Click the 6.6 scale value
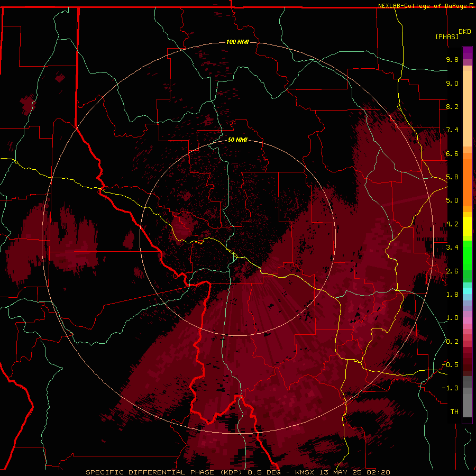The width and height of the screenshot is (476, 476). tap(452, 153)
